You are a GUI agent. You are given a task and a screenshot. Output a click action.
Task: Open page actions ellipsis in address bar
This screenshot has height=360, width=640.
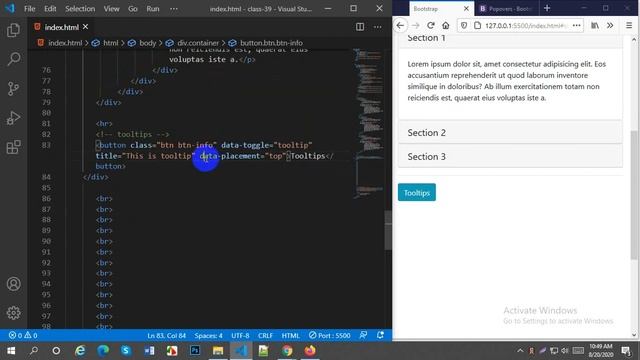[x=576, y=26]
